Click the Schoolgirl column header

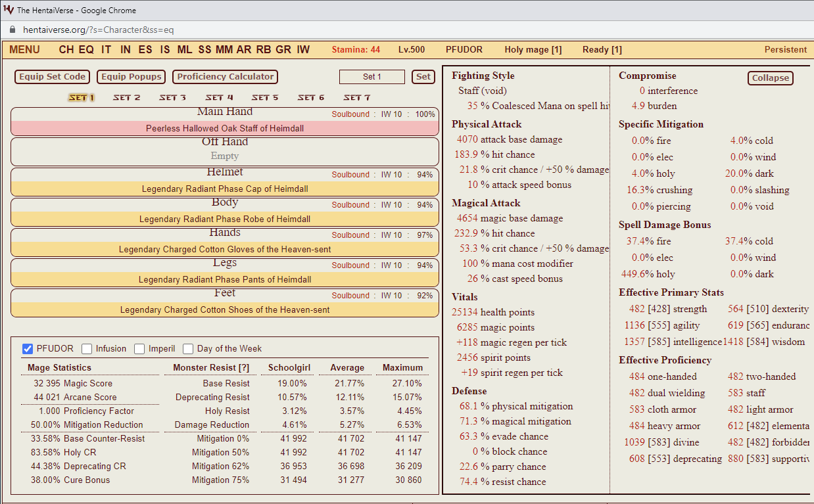tap(289, 368)
